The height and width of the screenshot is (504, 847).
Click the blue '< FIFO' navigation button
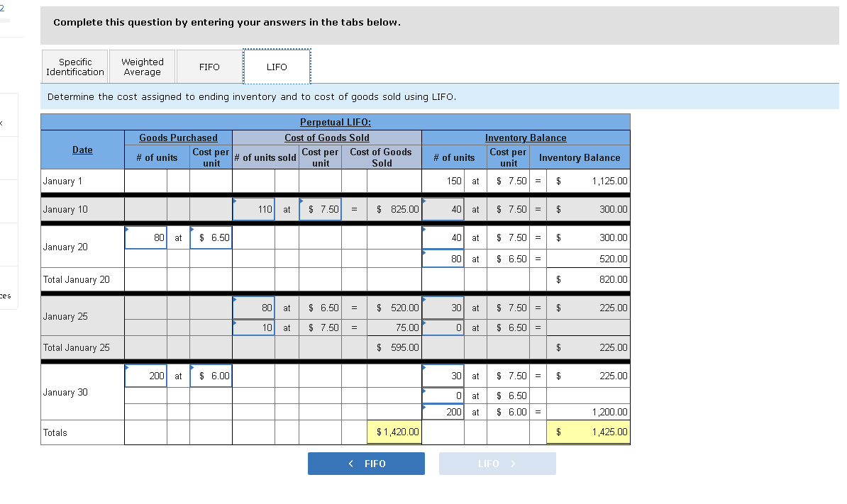(x=366, y=463)
